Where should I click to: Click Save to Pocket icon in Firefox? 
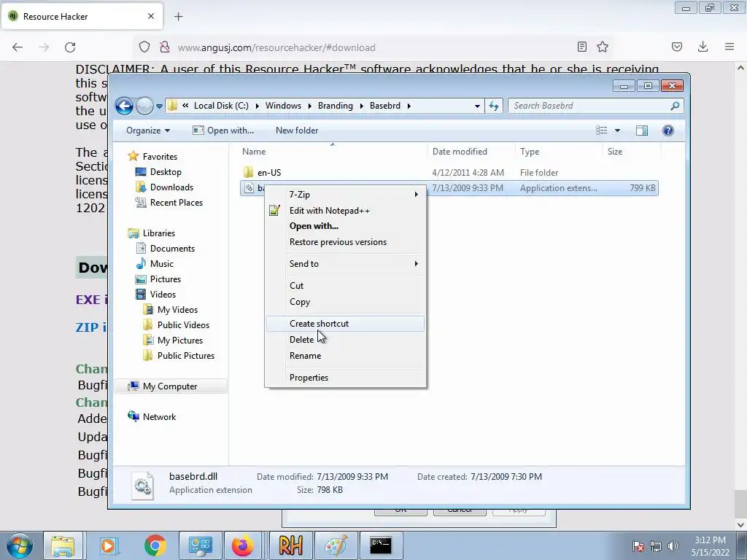pos(676,47)
